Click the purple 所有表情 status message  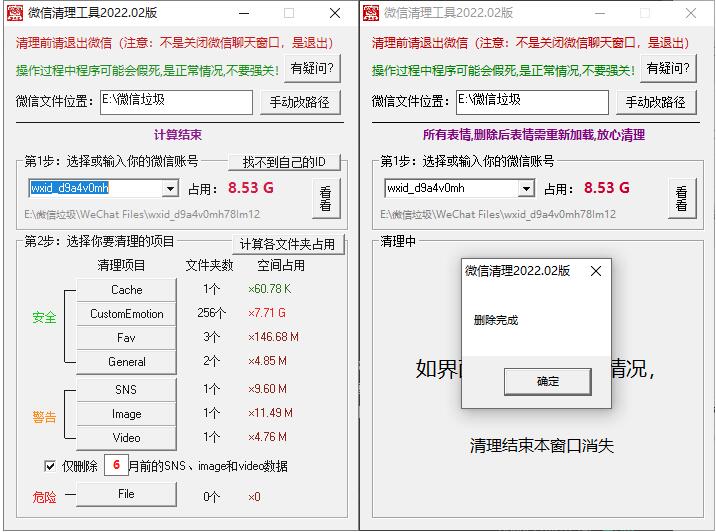pyautogui.click(x=534, y=135)
